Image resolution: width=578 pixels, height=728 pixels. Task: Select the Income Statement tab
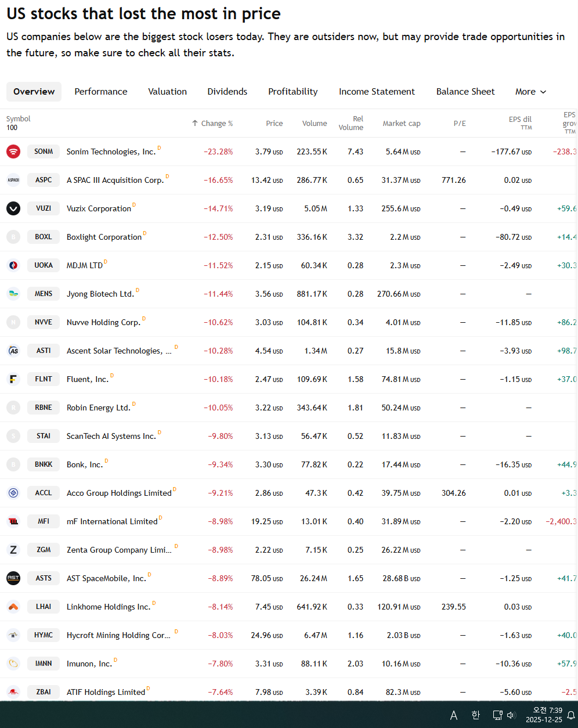coord(377,92)
